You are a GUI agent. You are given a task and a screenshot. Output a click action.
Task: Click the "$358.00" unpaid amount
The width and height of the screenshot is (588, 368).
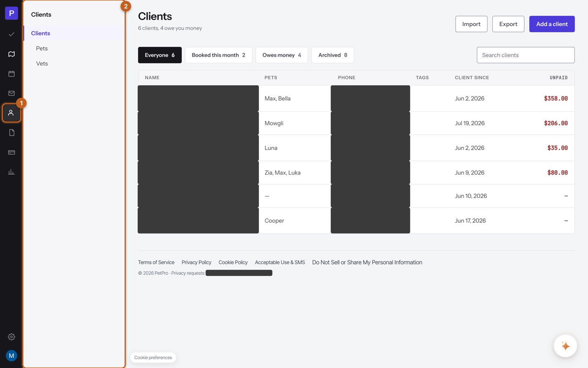[x=556, y=99]
